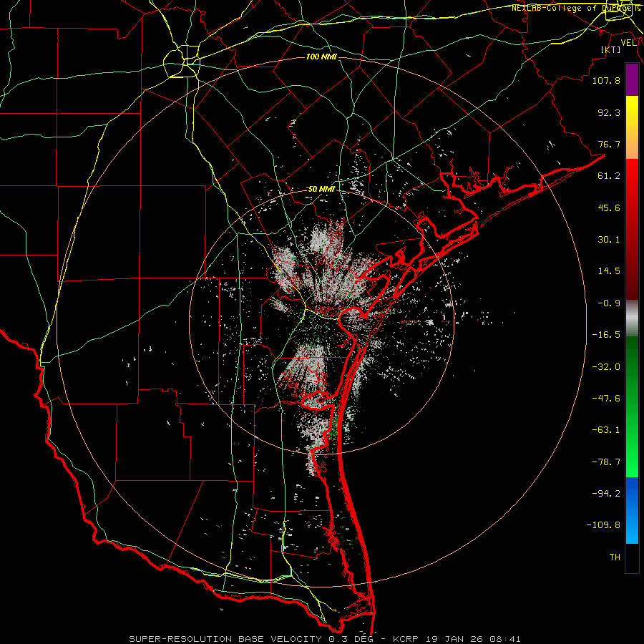Click the 61.2 velocity scale value
Viewport: 644px width, 644px height.
click(x=609, y=176)
